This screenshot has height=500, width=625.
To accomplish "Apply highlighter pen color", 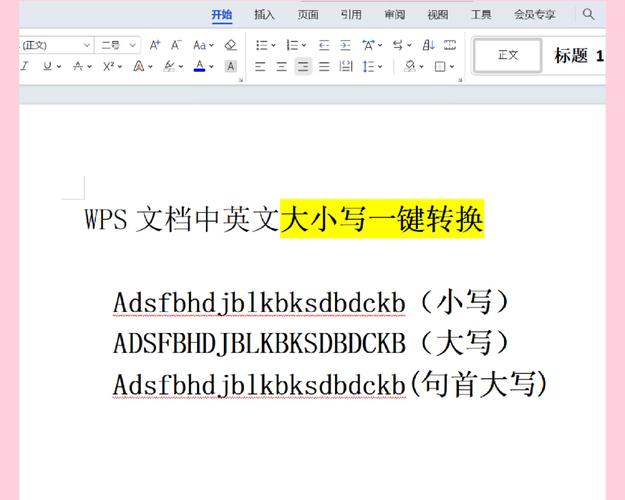I will [169, 66].
